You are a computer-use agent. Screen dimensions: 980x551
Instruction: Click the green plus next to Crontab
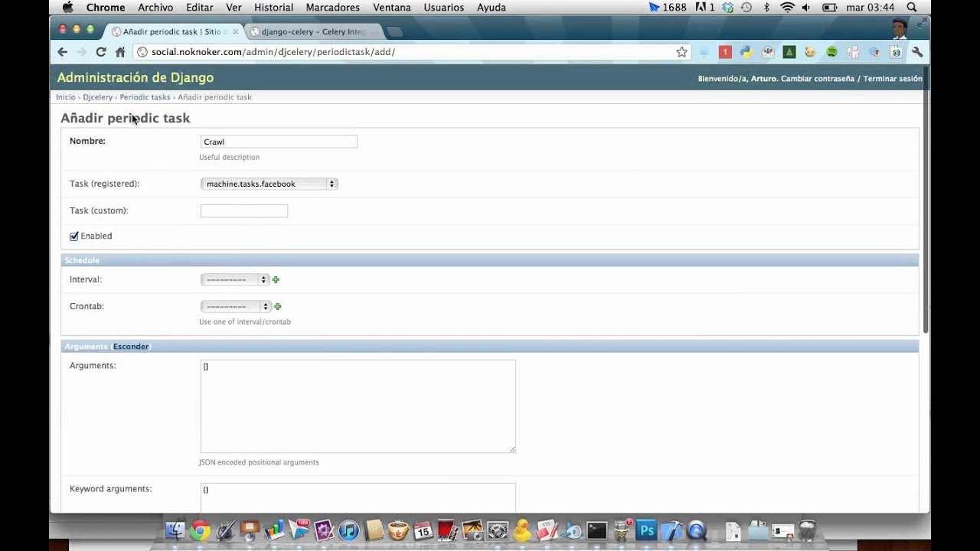tap(278, 307)
